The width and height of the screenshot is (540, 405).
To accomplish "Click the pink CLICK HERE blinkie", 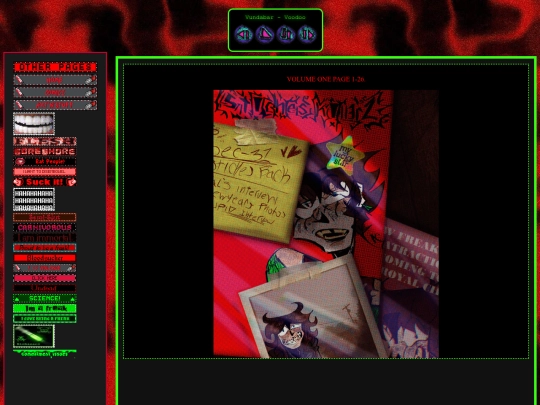I will pos(45,278).
